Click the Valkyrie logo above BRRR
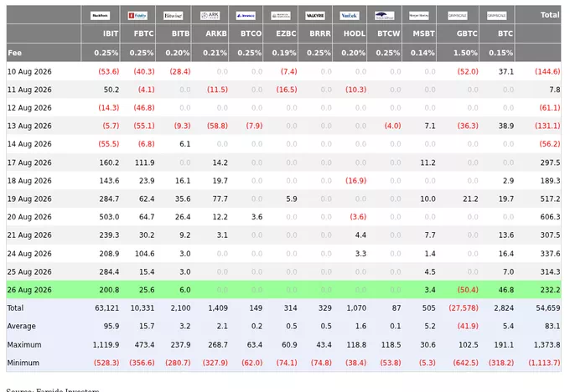Image resolution: width=570 pixels, height=392 pixels. click(x=315, y=16)
